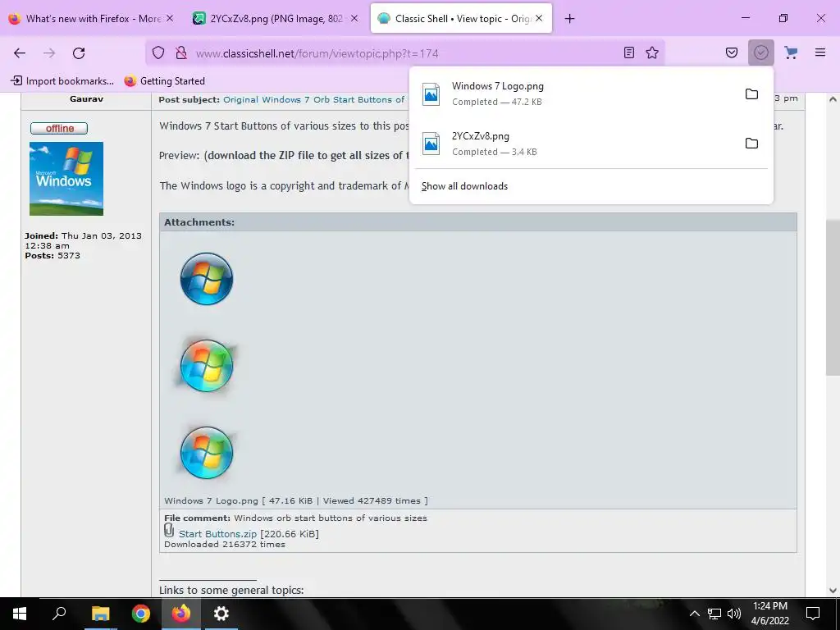The width and height of the screenshot is (840, 630).
Task: Open the Windows Start menu
Action: pyautogui.click(x=20, y=614)
